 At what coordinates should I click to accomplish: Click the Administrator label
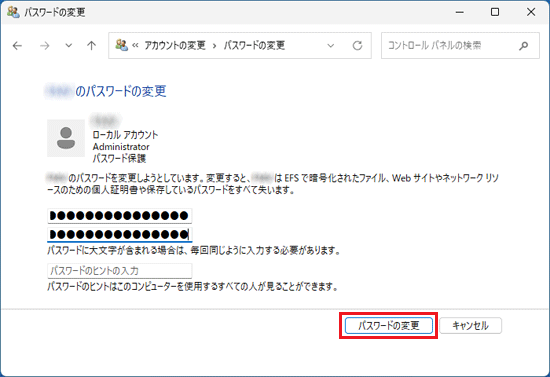click(121, 147)
